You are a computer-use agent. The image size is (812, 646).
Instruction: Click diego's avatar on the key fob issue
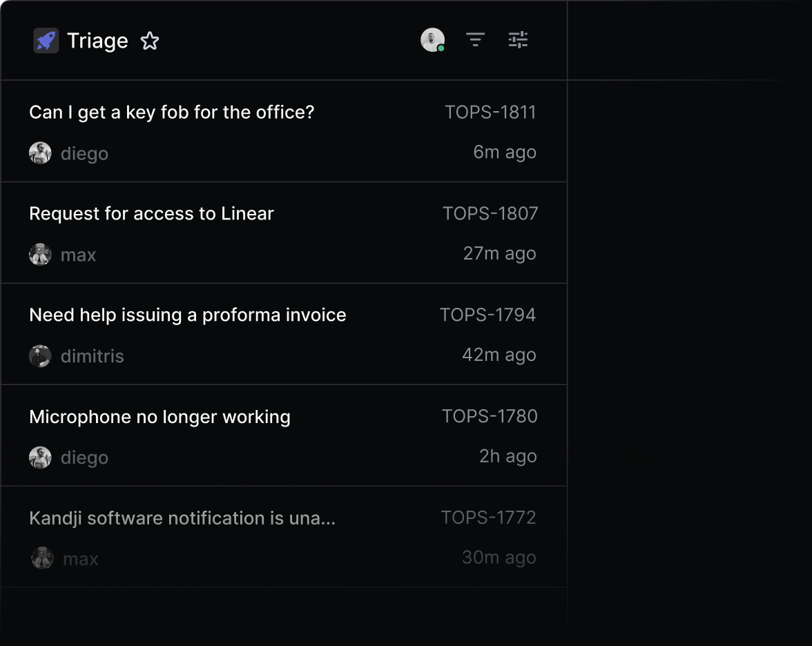point(40,153)
